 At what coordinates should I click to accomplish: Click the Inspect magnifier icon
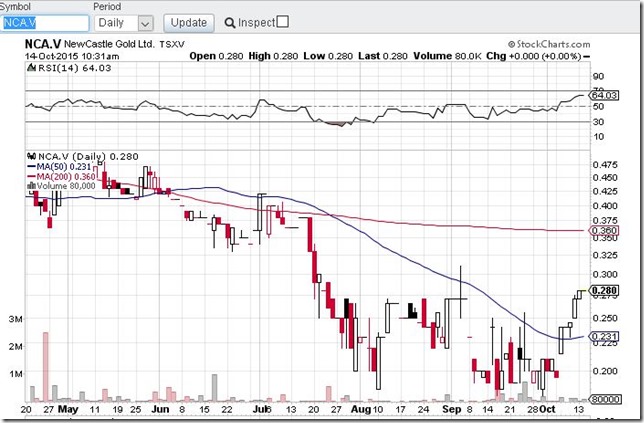[230, 23]
